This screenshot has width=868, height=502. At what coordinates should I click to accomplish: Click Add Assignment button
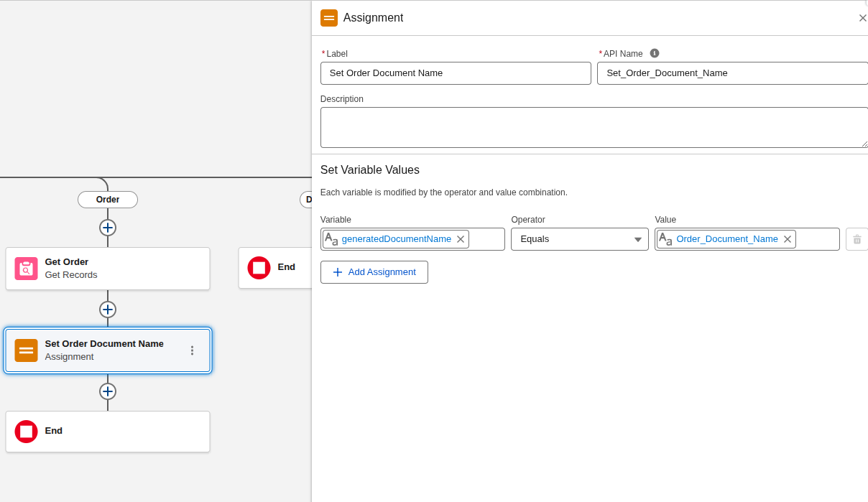point(374,272)
